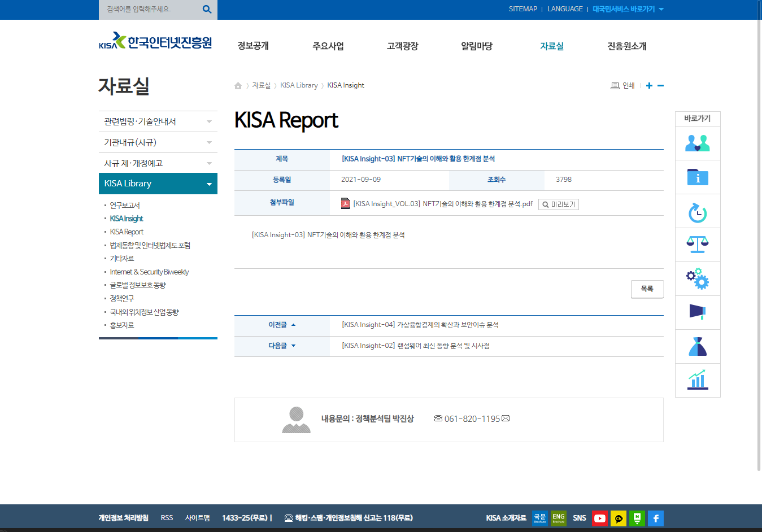The height and width of the screenshot is (532, 762).
Task: Select KISA Insight in sidebar
Action: tap(127, 219)
